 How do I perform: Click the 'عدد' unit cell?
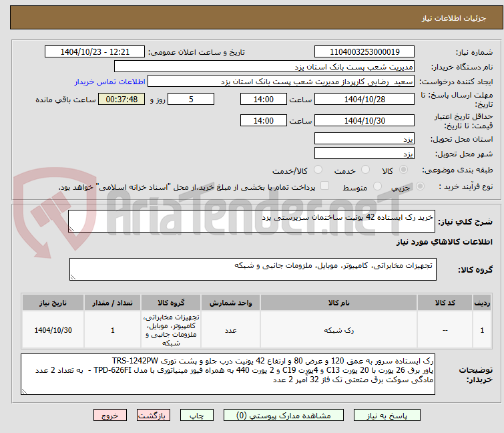point(230,330)
